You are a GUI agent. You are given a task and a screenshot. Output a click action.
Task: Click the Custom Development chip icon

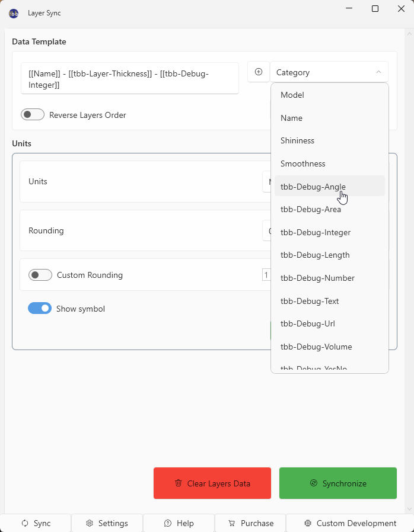(x=308, y=523)
